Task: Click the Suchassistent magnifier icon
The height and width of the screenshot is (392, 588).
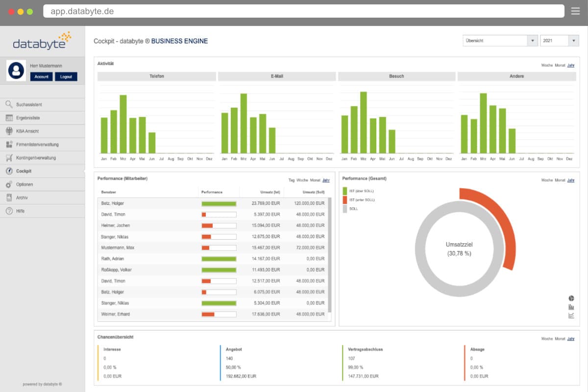Action: coord(9,104)
